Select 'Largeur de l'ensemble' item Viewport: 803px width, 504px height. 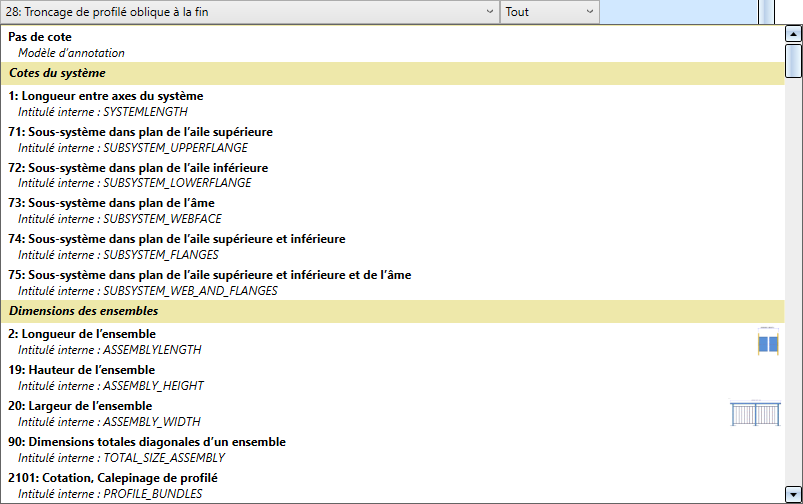(80, 406)
